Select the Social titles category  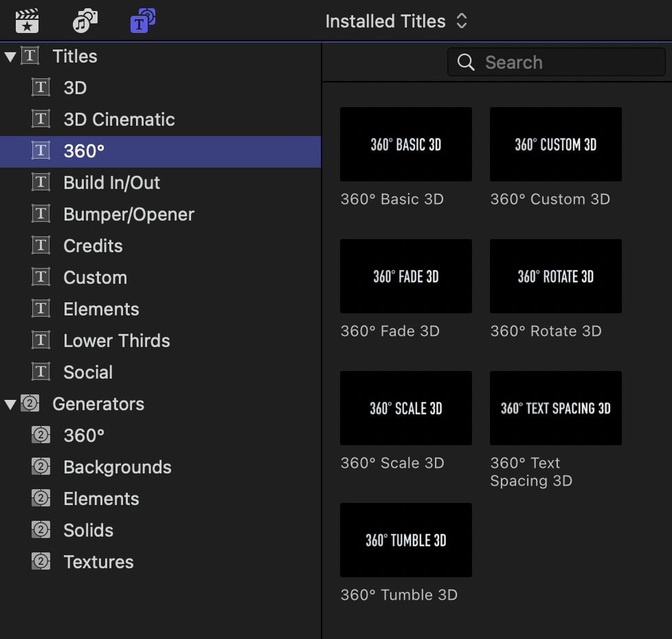161,372
